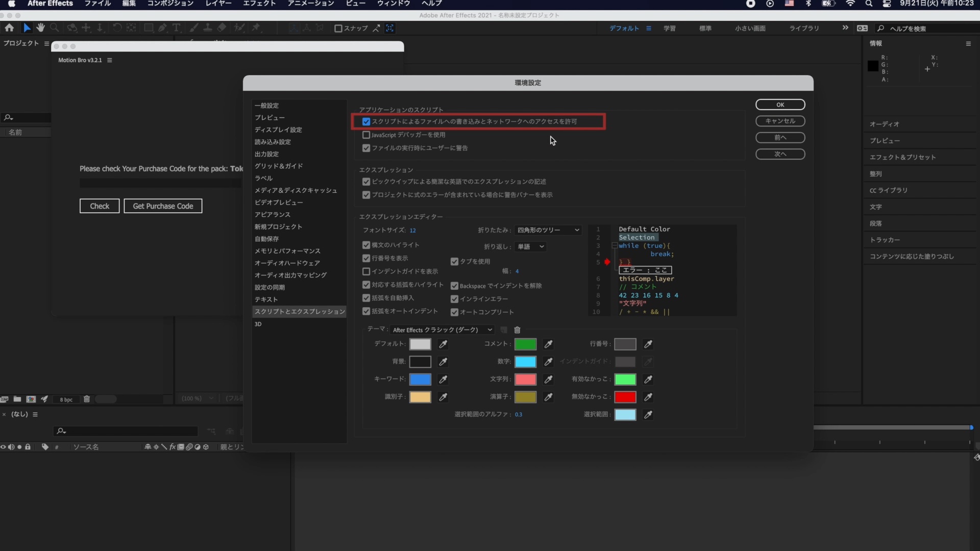This screenshot has height=551, width=980.
Task: Open the テーマ After Effects クラシック dropdown
Action: 442,330
